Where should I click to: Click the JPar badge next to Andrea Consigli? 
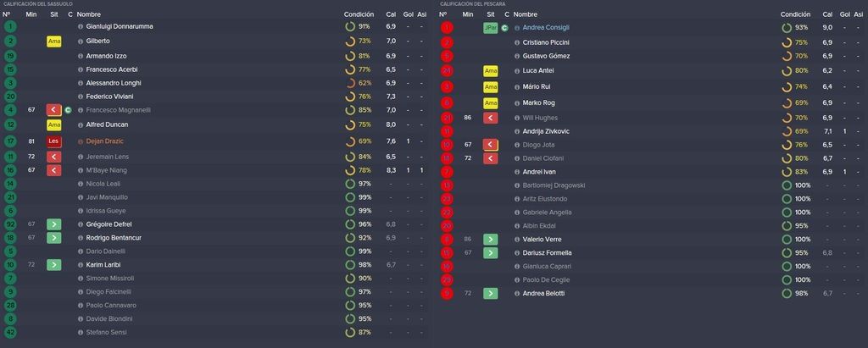(x=491, y=28)
